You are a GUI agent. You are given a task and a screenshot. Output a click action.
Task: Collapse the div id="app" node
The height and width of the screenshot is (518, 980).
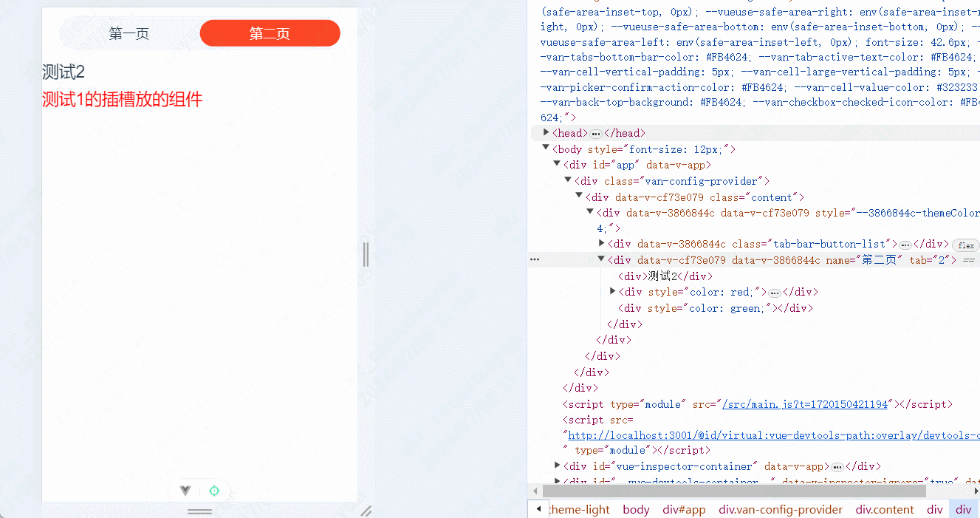[558, 165]
